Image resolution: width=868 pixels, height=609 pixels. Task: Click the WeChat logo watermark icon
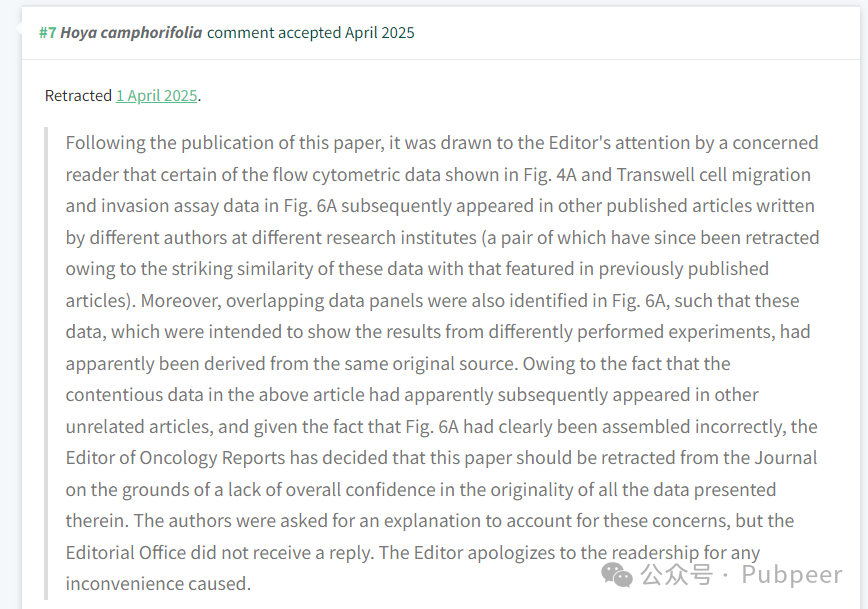pos(617,575)
